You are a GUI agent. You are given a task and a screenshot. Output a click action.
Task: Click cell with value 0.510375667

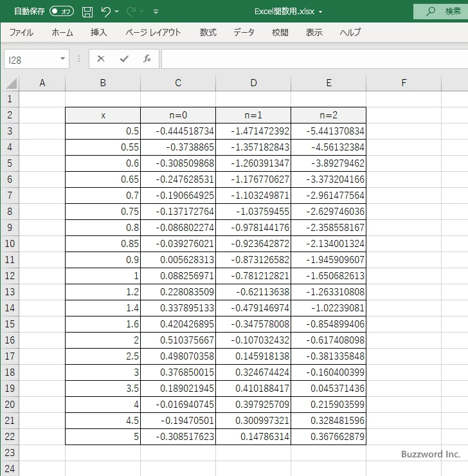click(178, 340)
